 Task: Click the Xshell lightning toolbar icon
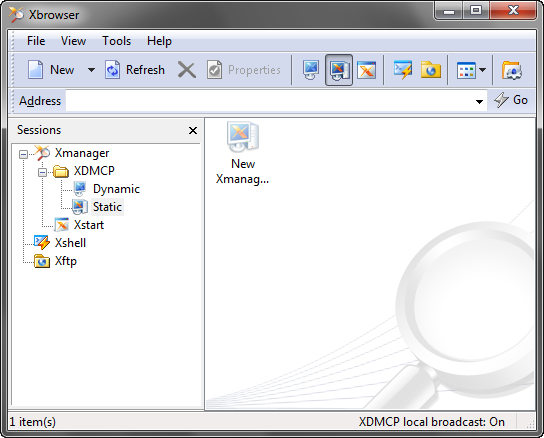coord(403,69)
